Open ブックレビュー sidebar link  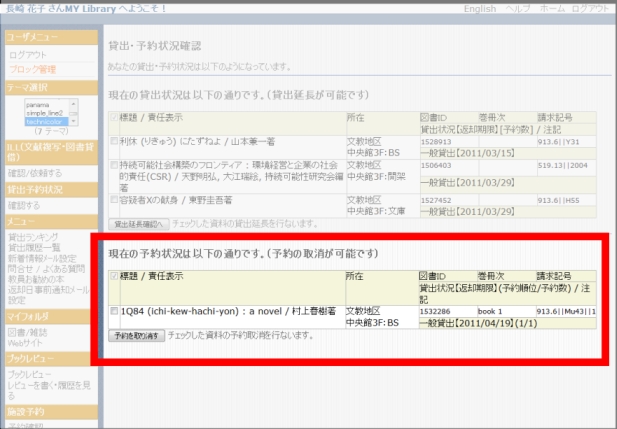click(x=29, y=374)
